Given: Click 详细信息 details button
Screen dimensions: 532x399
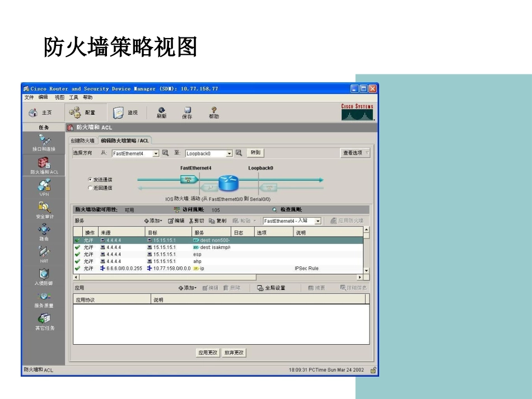Looking at the screenshot, I should pyautogui.click(x=353, y=288).
